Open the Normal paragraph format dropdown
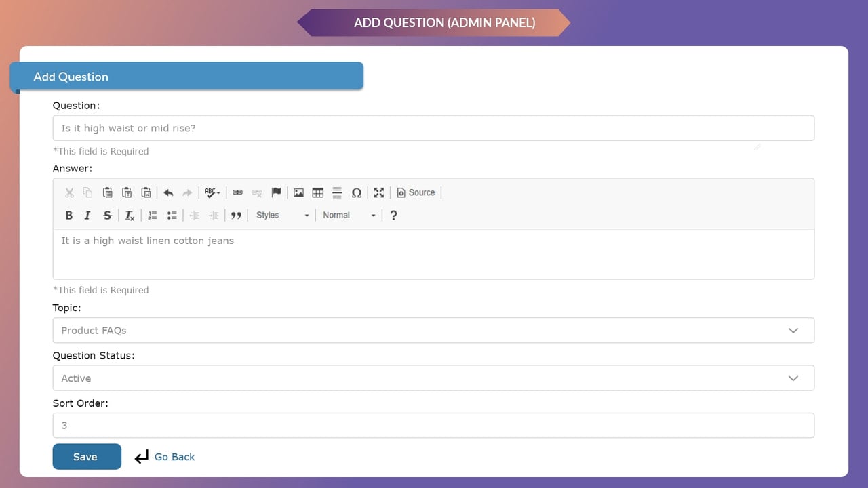Viewport: 868px width, 488px height. (349, 215)
